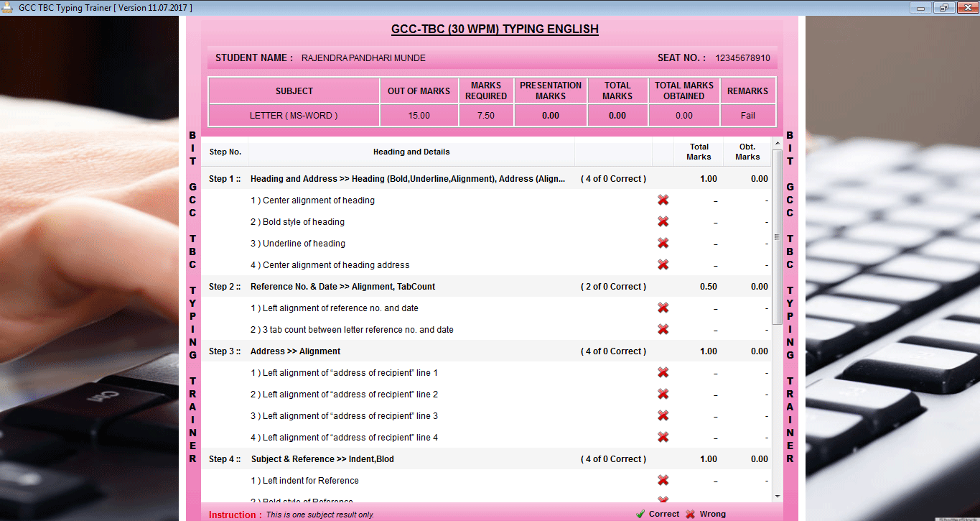
Task: Click the red cross for Center alignment of heading
Action: (x=663, y=200)
